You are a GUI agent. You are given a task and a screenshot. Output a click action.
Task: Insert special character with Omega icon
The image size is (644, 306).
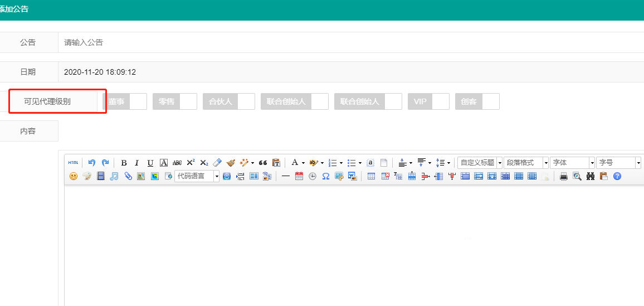[x=326, y=176]
